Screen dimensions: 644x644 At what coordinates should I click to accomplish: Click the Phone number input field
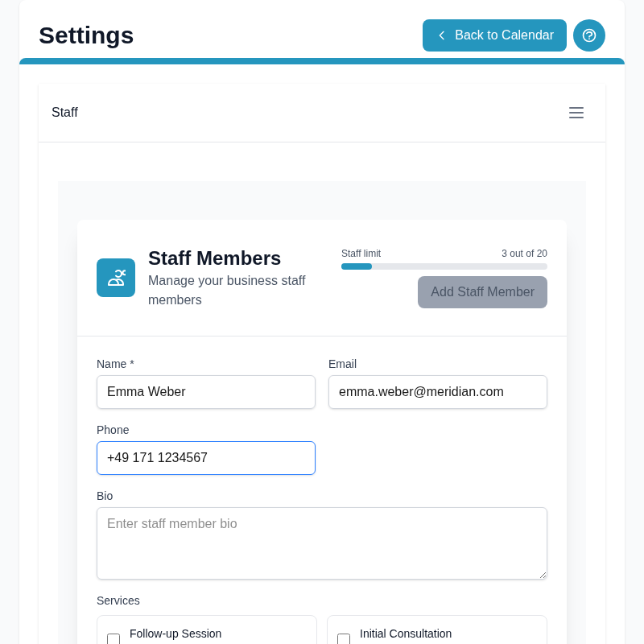[206, 458]
